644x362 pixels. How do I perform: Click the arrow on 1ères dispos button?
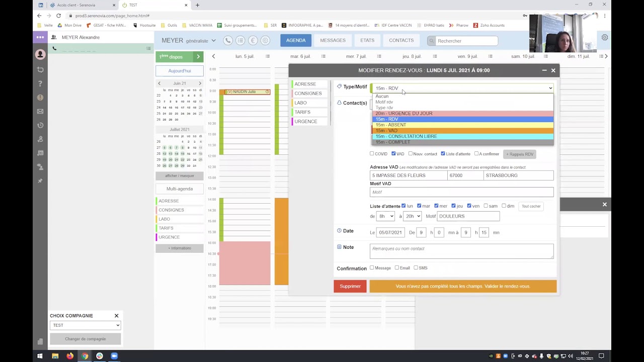click(x=198, y=57)
